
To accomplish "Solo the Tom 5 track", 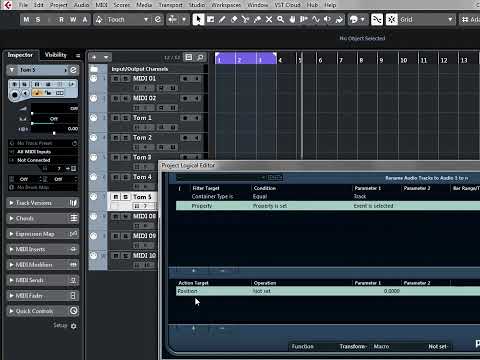I will tap(125, 197).
